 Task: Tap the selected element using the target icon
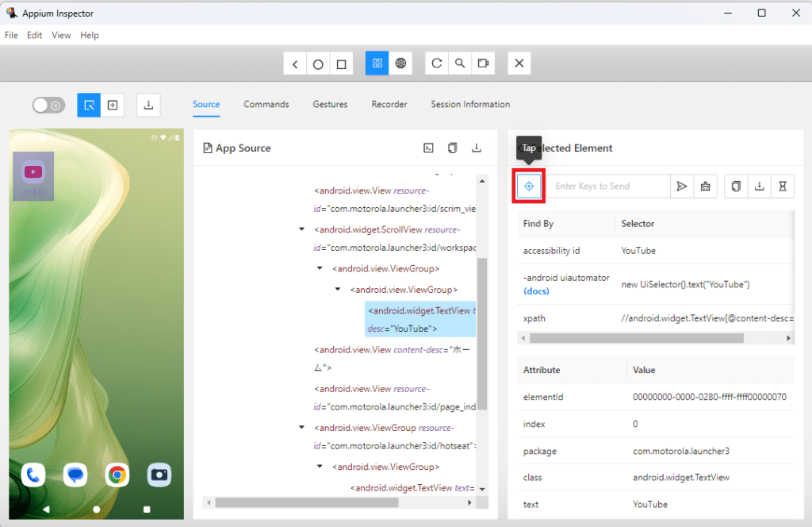(x=529, y=186)
